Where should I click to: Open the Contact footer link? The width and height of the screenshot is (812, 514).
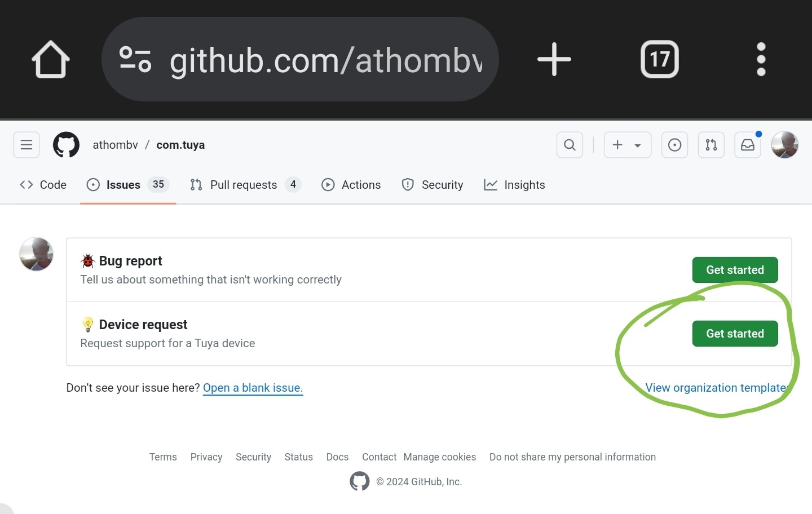pos(379,457)
